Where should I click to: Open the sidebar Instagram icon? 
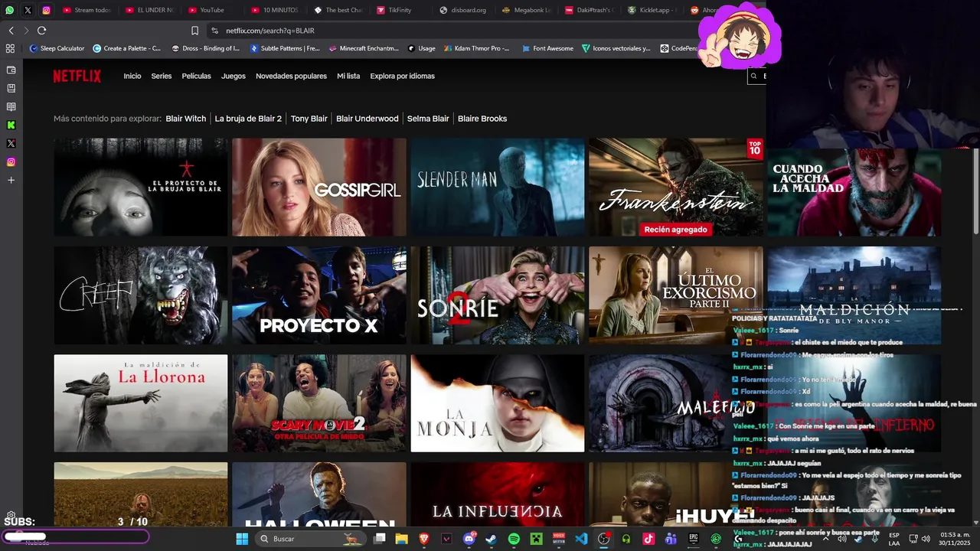click(11, 161)
